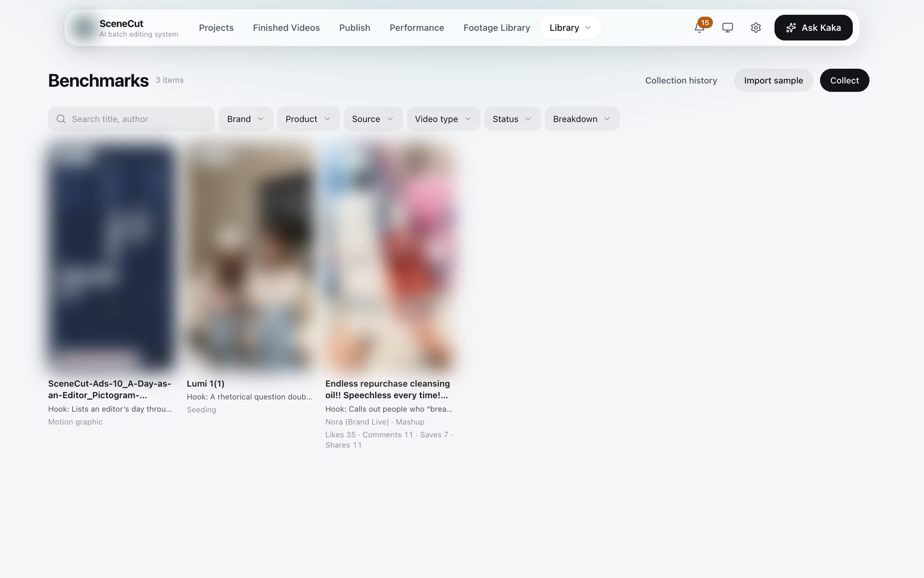The width and height of the screenshot is (924, 578).
Task: Click "Nora (Brand Live) · Mashup" text
Action: pyautogui.click(x=375, y=422)
